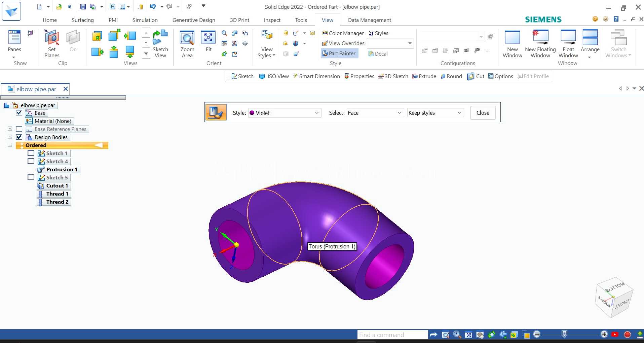Viewport: 644px width, 343px height.
Task: Open View Overrides settings
Action: point(343,43)
